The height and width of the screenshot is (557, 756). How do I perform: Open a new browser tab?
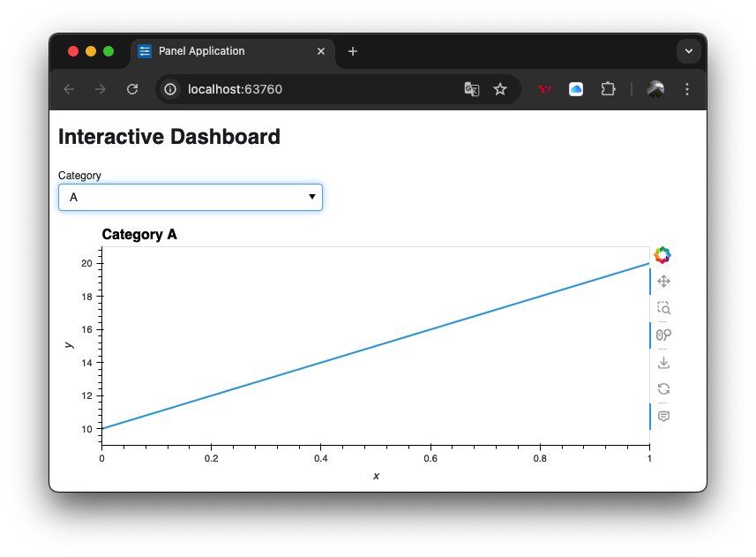pyautogui.click(x=353, y=51)
